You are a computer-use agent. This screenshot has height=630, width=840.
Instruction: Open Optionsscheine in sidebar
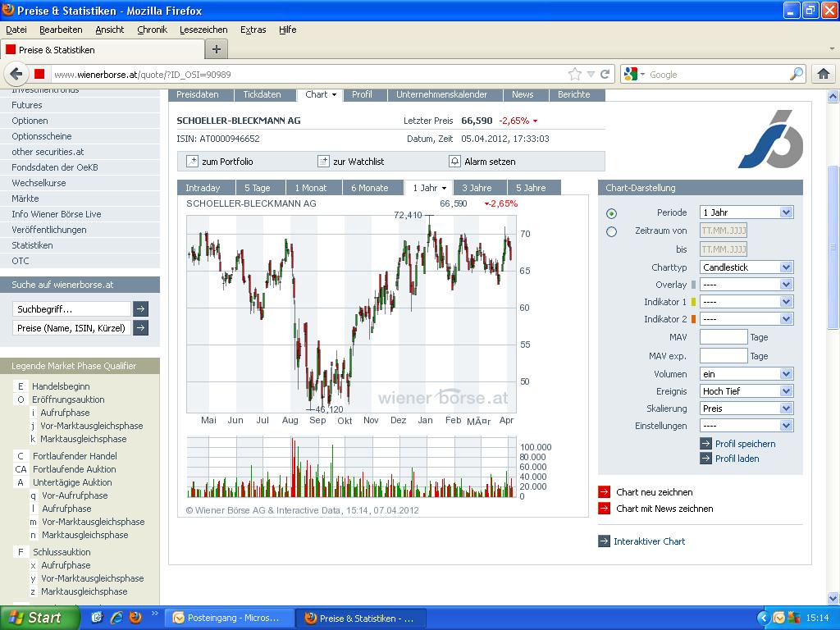click(42, 136)
